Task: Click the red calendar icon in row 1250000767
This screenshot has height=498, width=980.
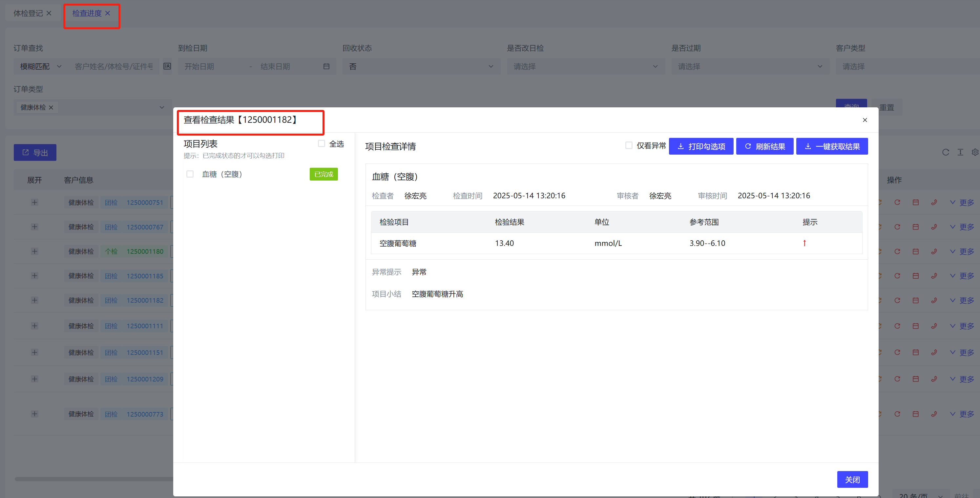Action: click(916, 227)
